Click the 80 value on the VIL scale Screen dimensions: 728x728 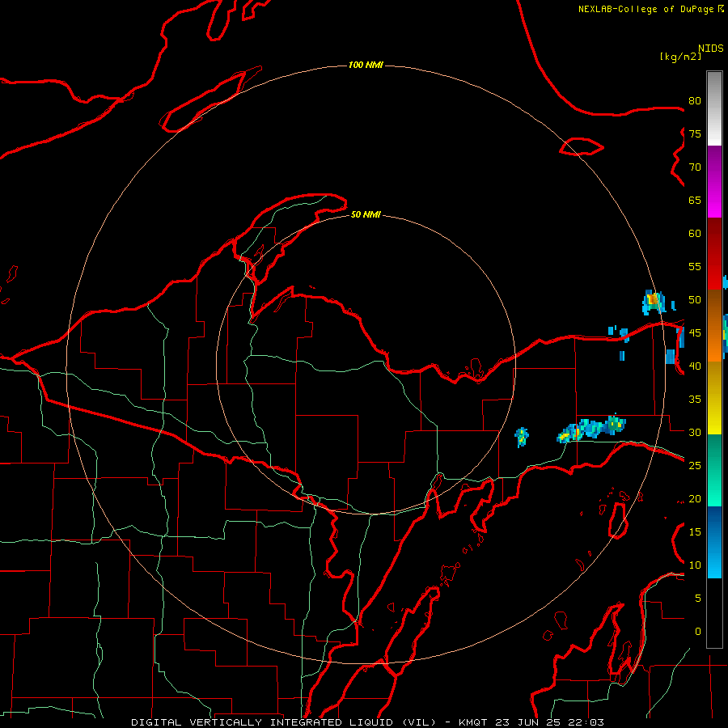(x=695, y=101)
